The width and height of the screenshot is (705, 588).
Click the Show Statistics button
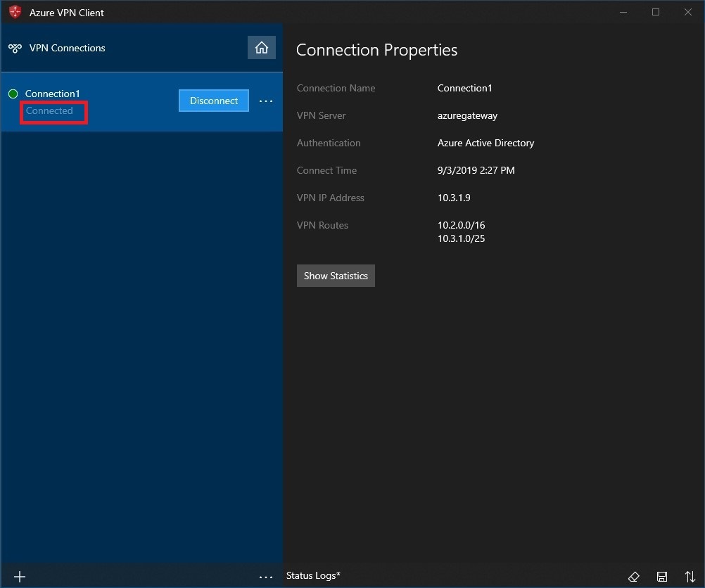click(x=336, y=276)
